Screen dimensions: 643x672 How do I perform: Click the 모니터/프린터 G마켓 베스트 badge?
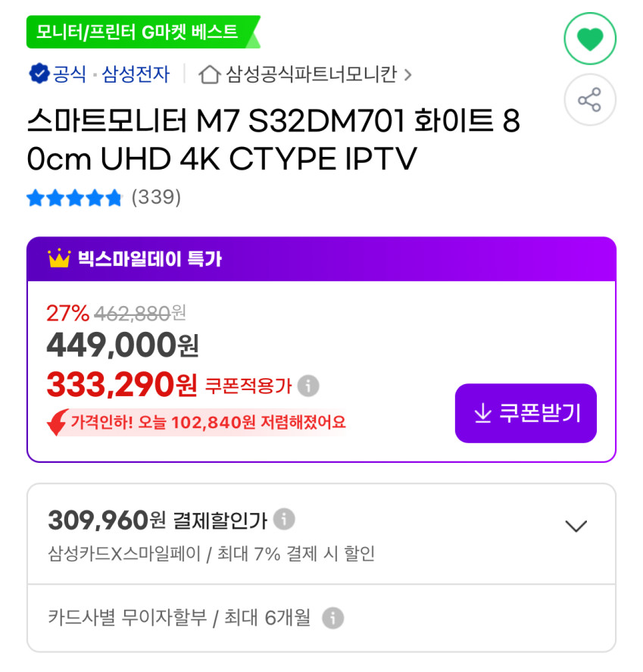[143, 32]
